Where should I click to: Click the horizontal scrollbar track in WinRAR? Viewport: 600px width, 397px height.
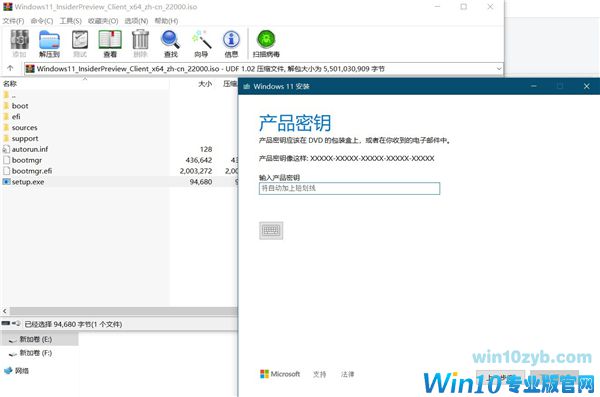[x=123, y=311]
